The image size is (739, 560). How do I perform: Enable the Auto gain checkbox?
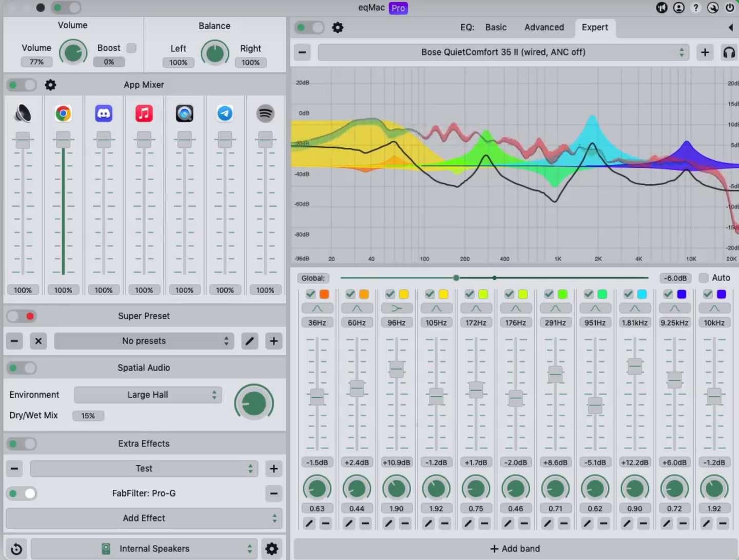[x=704, y=278]
